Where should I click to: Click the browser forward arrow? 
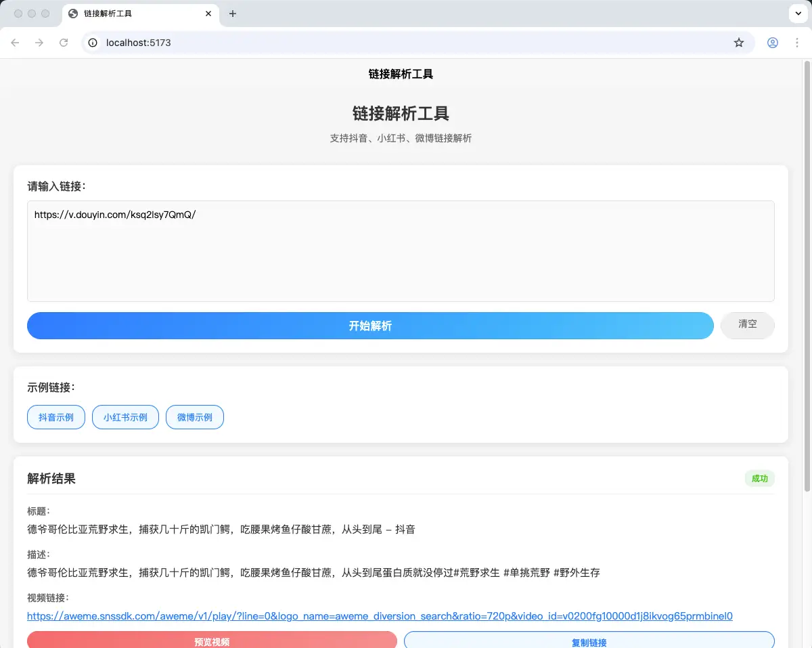[39, 43]
